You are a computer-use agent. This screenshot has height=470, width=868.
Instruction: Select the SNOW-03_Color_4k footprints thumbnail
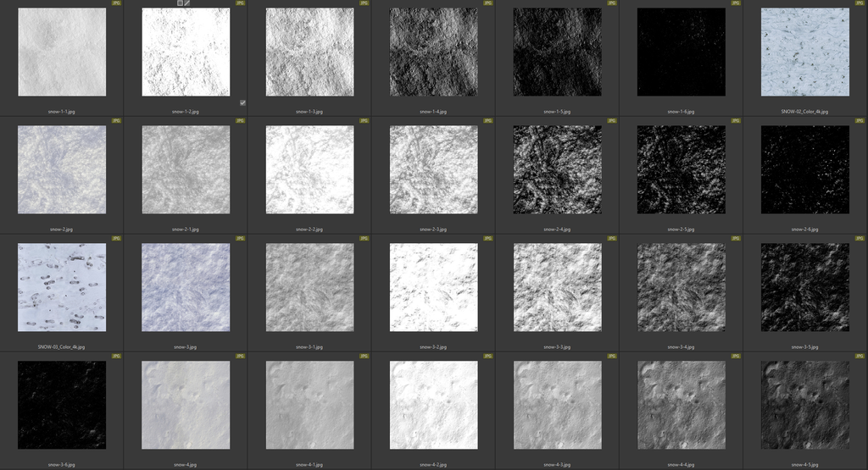click(x=62, y=288)
